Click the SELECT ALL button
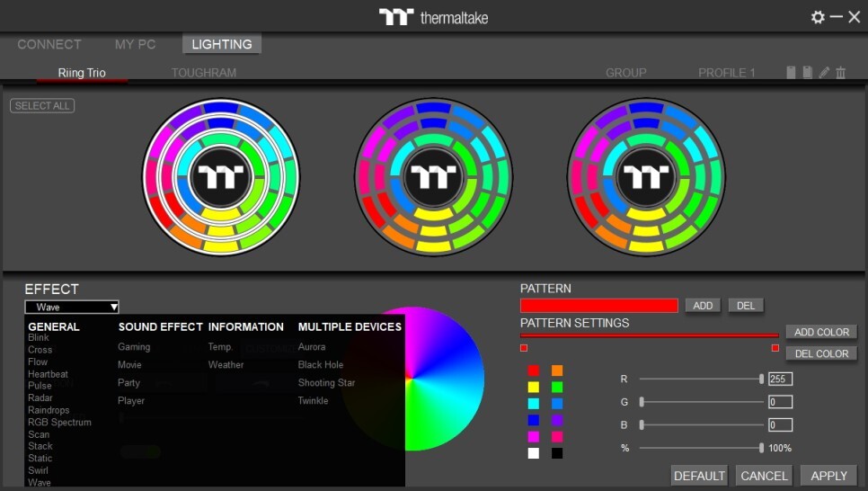 (42, 106)
